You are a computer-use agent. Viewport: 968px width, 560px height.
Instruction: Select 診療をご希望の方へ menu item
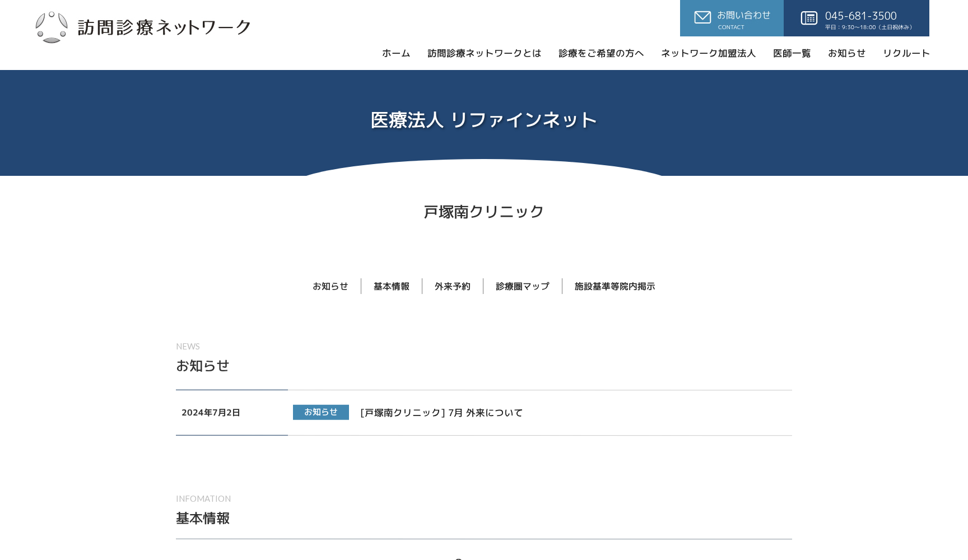coord(601,53)
